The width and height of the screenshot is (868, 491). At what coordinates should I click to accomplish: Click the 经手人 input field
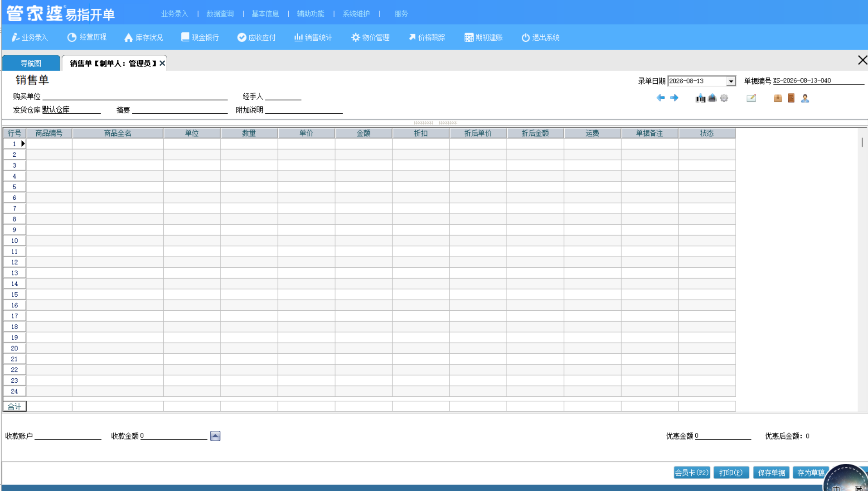coord(283,96)
